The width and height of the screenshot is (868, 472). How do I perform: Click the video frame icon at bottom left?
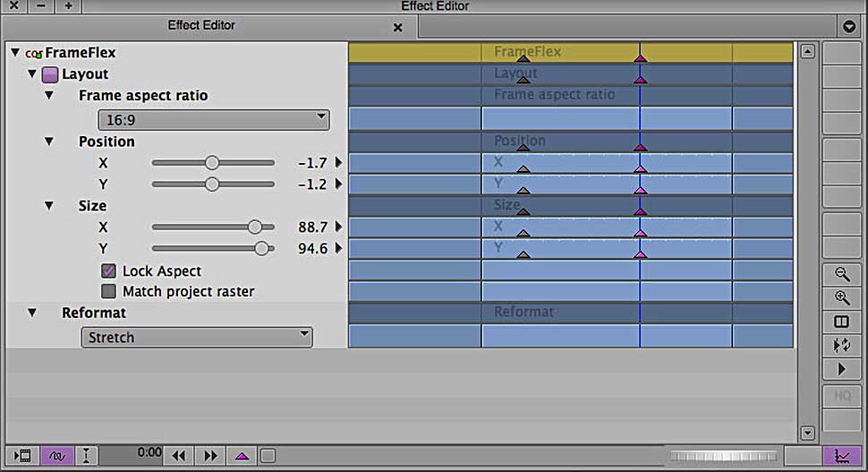pos(23,456)
